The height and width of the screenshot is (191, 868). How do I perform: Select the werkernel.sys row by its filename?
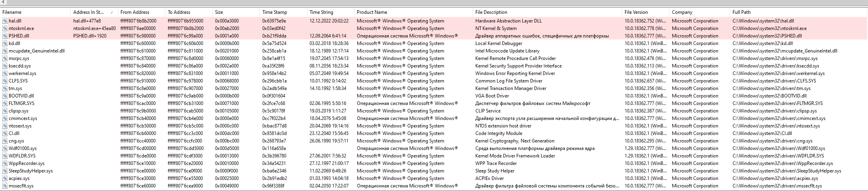tap(22, 73)
